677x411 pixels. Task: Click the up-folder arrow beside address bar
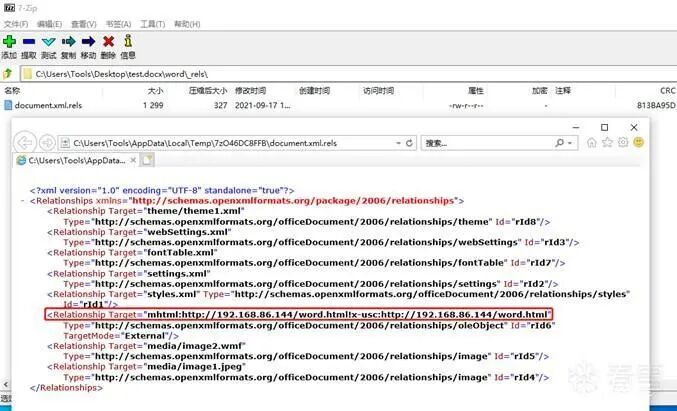tap(7, 74)
